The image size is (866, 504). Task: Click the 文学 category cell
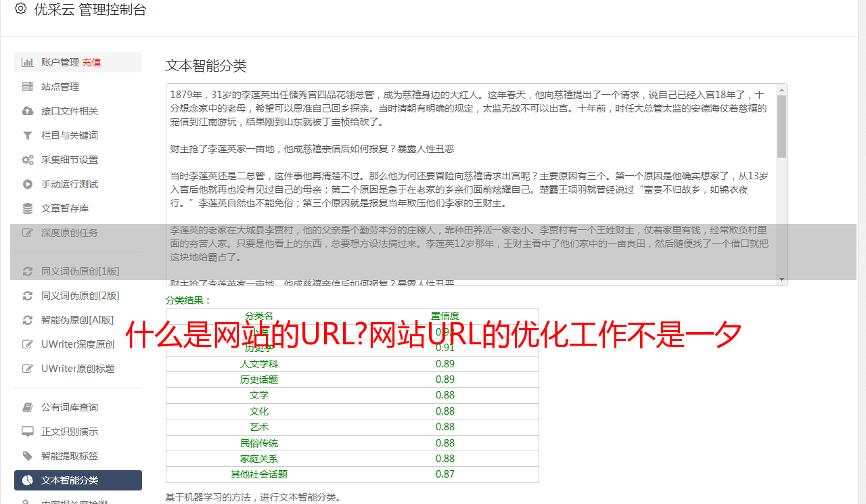pos(259,395)
